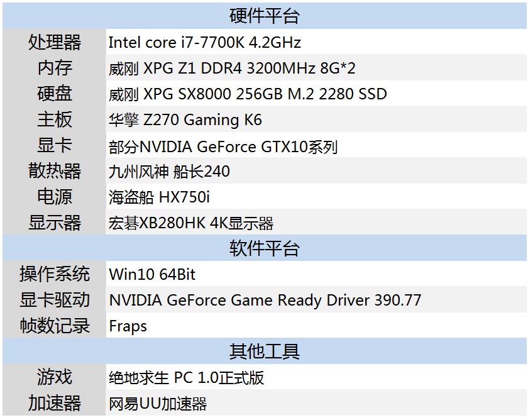Screen dimensions: 528x420
Task: Click the NVIDIA GeForce GTX10系列 cell
Action: tap(223, 146)
